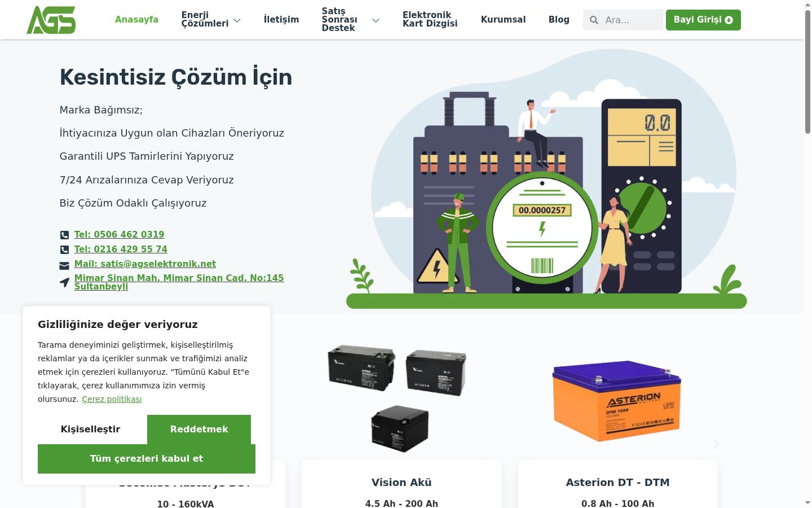Click the Reddetmek cookie button

click(199, 430)
